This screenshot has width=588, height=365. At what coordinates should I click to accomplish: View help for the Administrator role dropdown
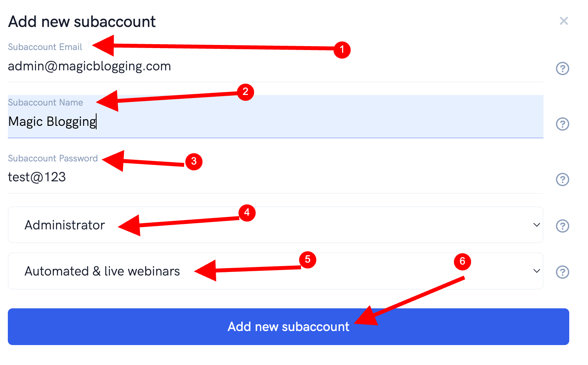pyautogui.click(x=562, y=226)
